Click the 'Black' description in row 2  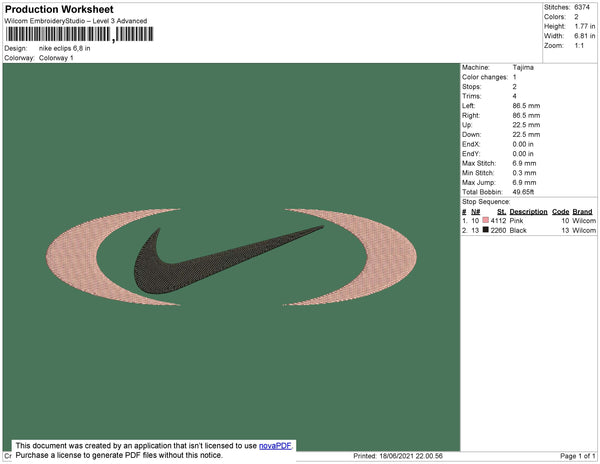tap(518, 230)
